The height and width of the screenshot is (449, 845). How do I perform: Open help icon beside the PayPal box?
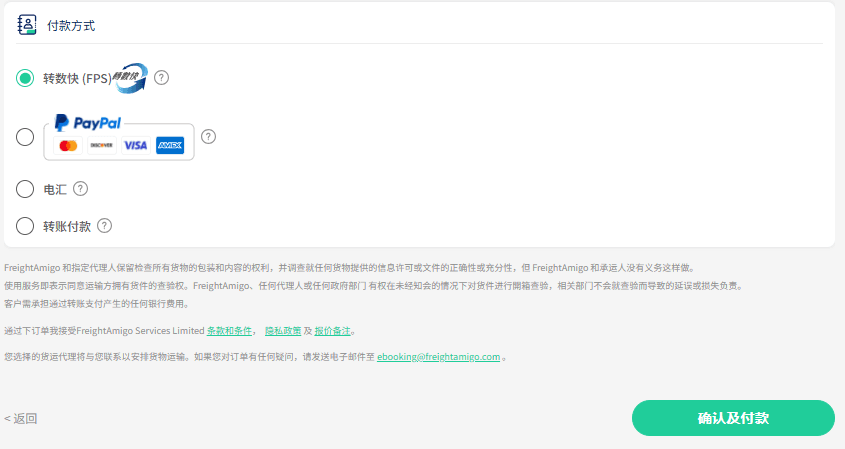pos(209,137)
